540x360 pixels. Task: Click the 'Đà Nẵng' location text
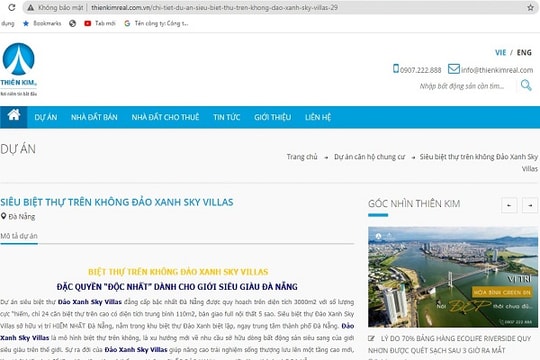[x=22, y=217]
